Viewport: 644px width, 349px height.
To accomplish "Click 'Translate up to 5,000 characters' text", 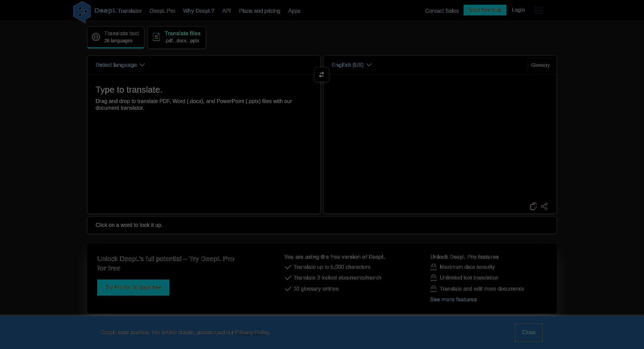I will click(332, 267).
